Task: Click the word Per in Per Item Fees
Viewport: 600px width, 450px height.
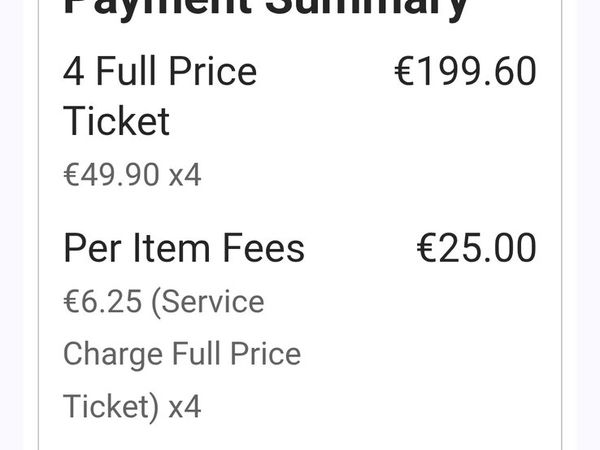Action: pos(93,248)
